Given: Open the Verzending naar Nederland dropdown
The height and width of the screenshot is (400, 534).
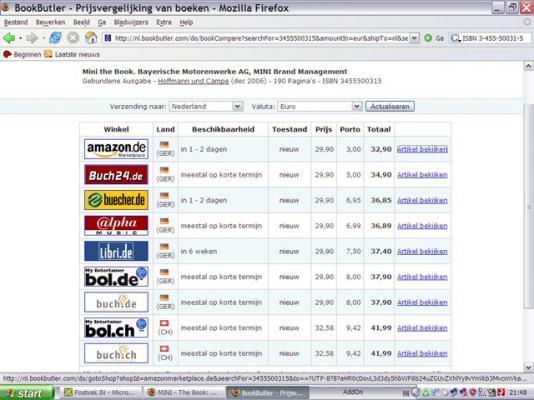Looking at the screenshot, I should coord(206,107).
